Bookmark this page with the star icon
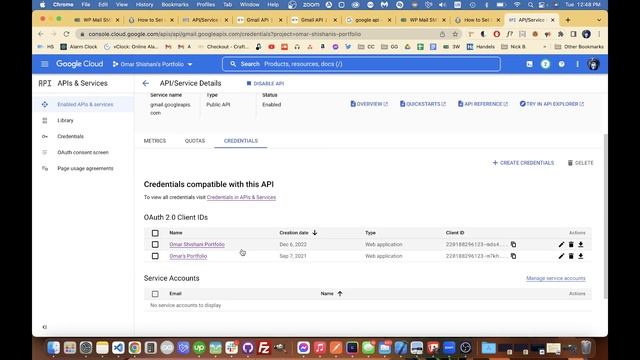640x360 pixels. [x=455, y=34]
